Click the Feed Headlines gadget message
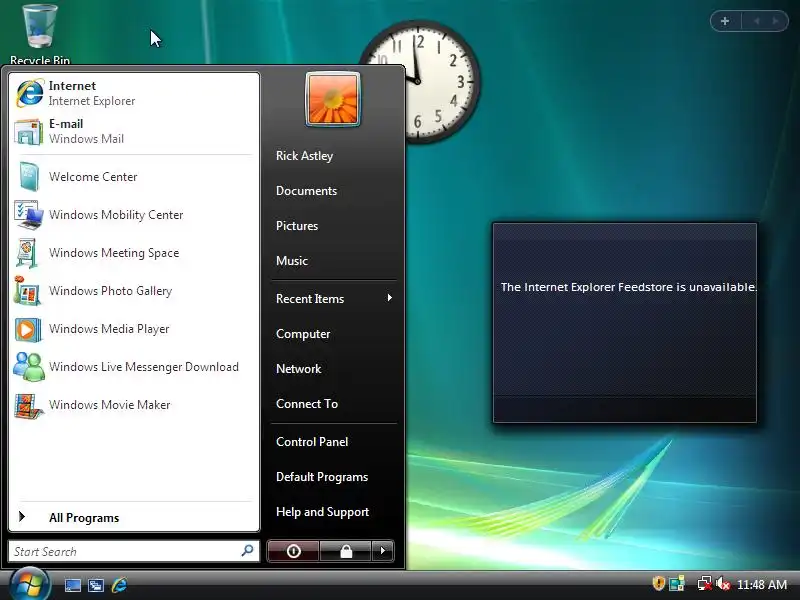This screenshot has width=800, height=600. [x=628, y=287]
